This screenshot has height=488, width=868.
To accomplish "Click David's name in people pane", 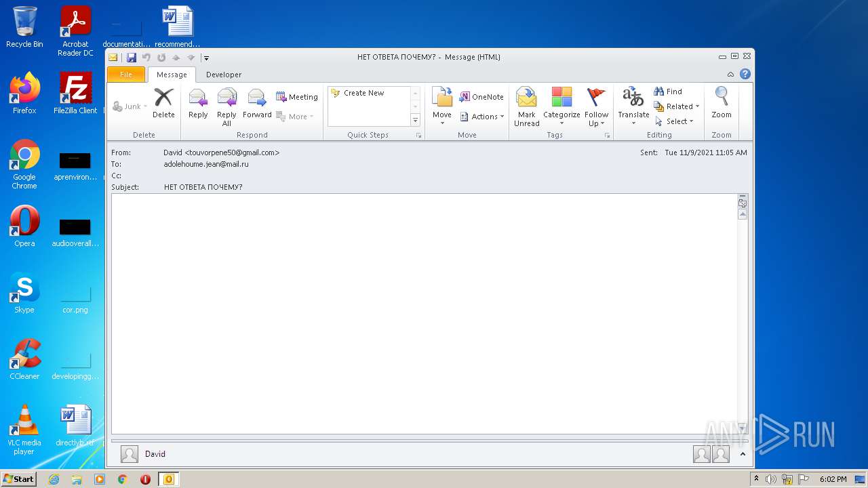I will tap(155, 454).
